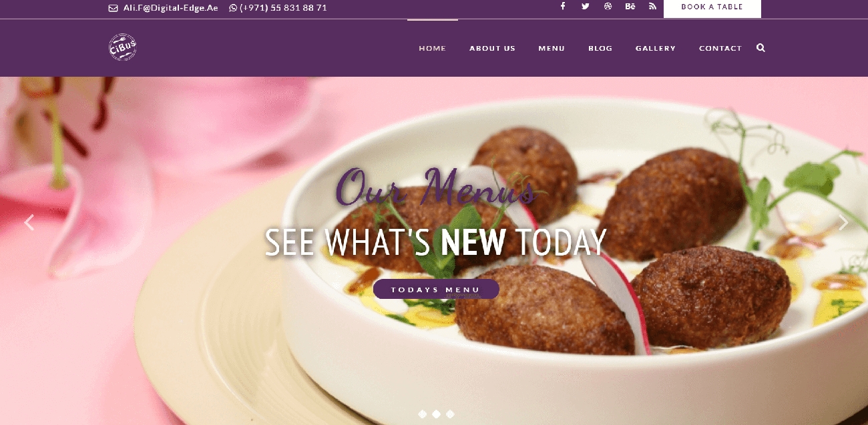Click the Todays Menu button
868x425 pixels.
436,289
